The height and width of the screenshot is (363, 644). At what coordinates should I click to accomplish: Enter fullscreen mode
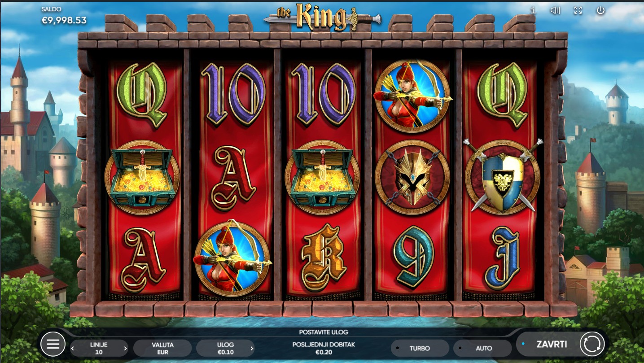coord(578,10)
